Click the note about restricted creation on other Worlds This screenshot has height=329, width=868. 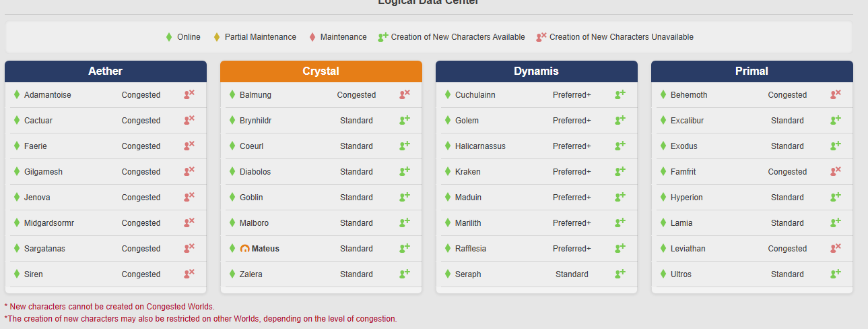[x=201, y=319]
